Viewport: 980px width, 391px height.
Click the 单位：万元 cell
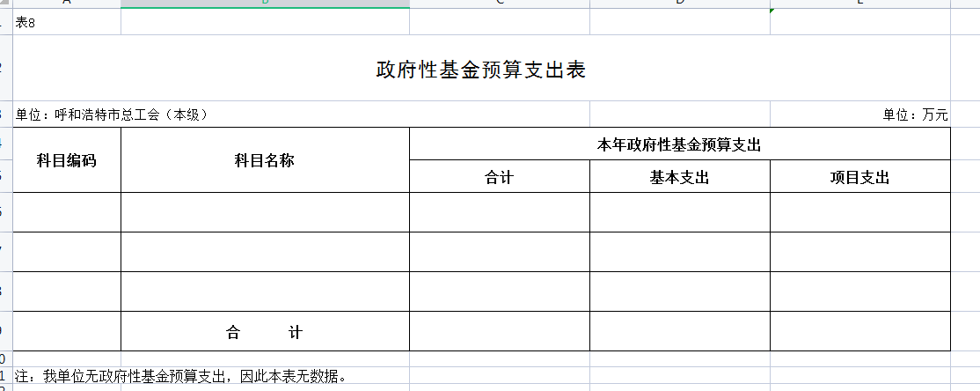click(x=915, y=114)
